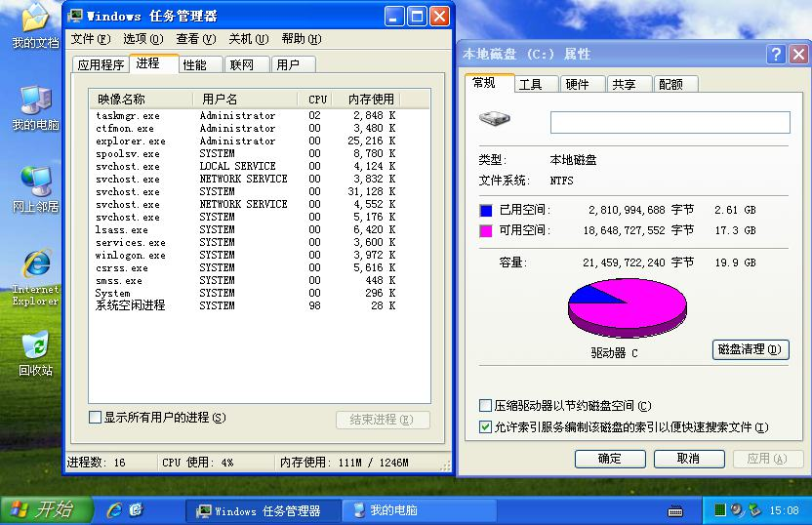Open the 文件(F) menu in Task Manager
Screen dimensions: 812x525
point(90,39)
